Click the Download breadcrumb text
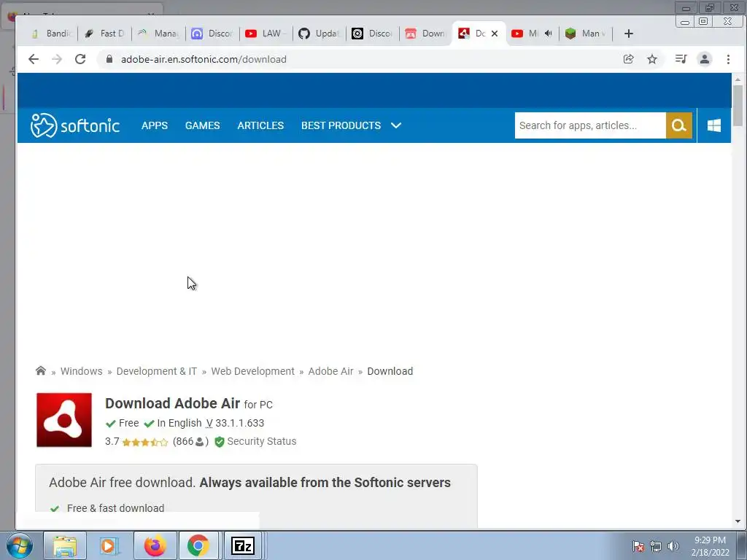Viewport: 747px width, 560px height. click(390, 371)
